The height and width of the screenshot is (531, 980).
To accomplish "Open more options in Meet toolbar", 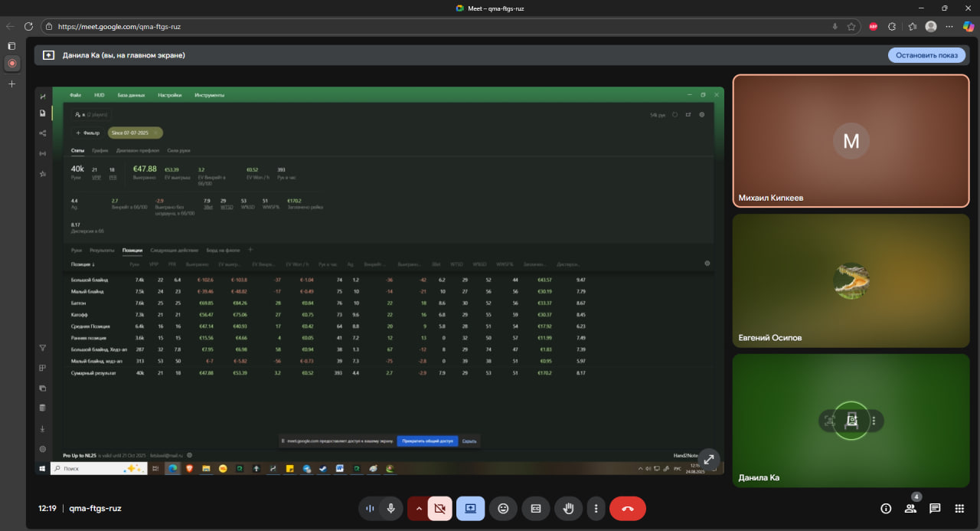I will (x=596, y=508).
